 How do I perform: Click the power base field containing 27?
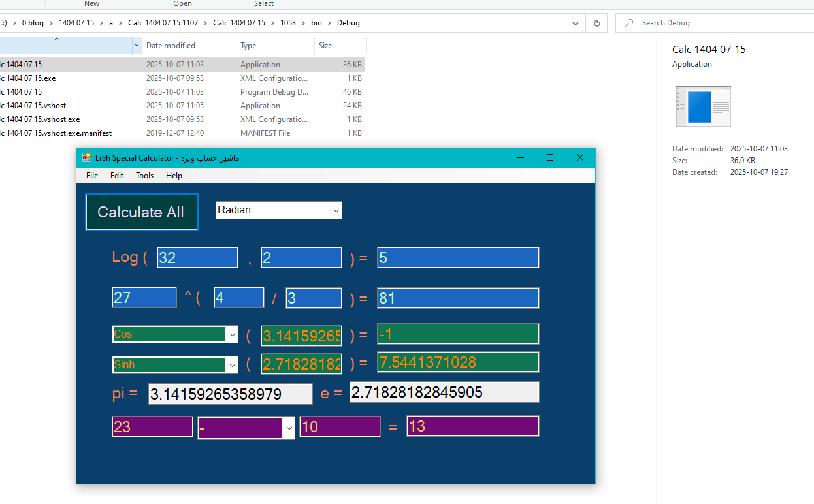tap(144, 298)
